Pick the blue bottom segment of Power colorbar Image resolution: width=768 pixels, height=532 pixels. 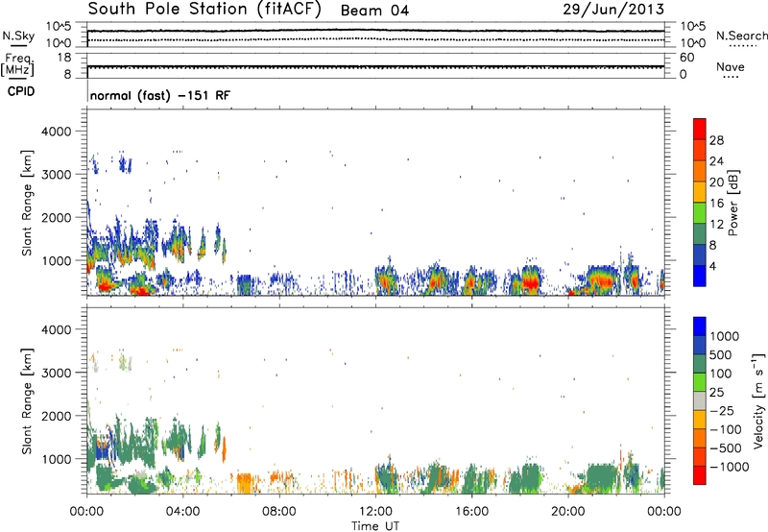(x=700, y=276)
